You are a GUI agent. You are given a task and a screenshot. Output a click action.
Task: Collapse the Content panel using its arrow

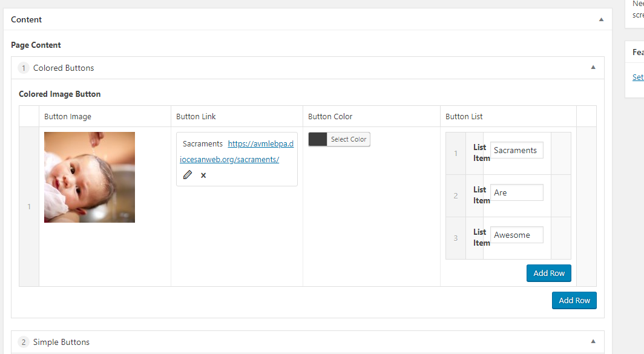coord(601,19)
